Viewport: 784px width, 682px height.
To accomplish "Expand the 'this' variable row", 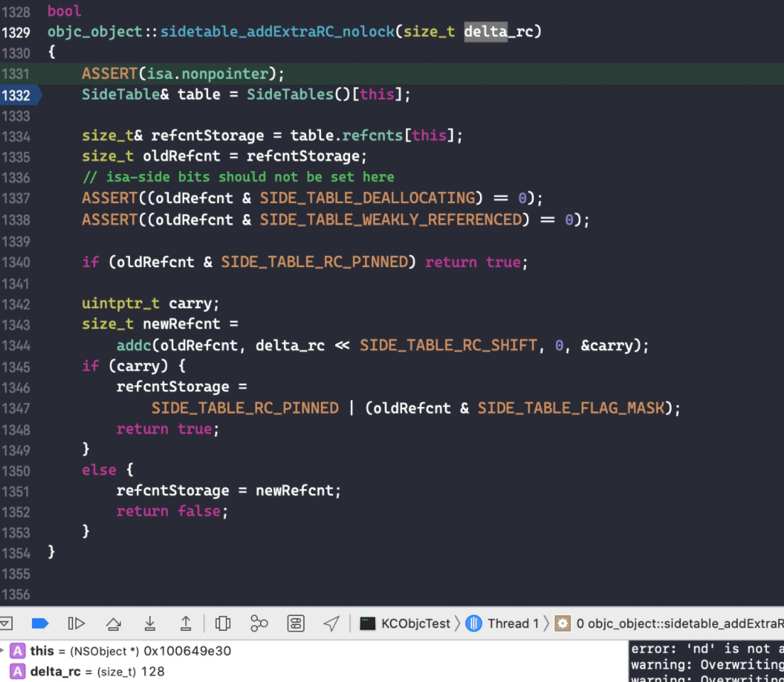I will coord(3,651).
